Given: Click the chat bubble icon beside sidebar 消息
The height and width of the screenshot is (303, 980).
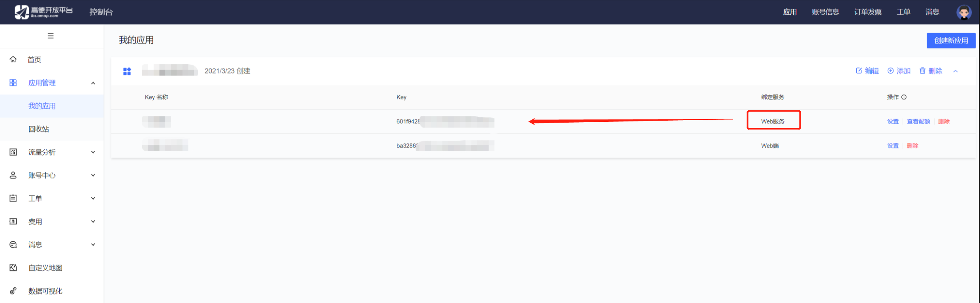Looking at the screenshot, I should click(x=13, y=245).
